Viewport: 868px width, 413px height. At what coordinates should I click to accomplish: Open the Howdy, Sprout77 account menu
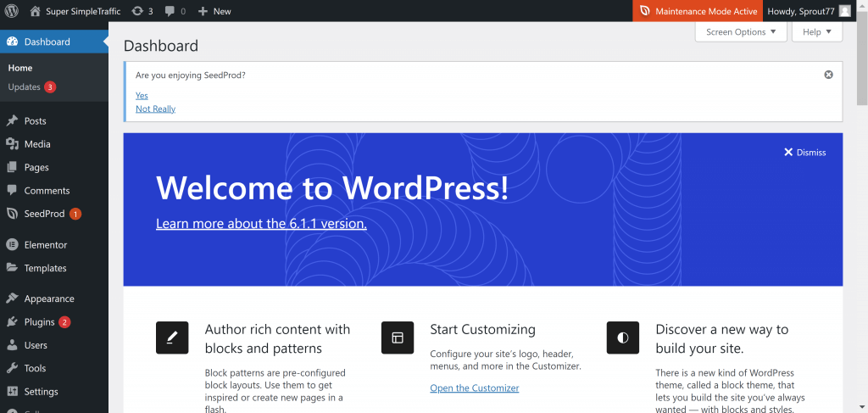pos(810,11)
